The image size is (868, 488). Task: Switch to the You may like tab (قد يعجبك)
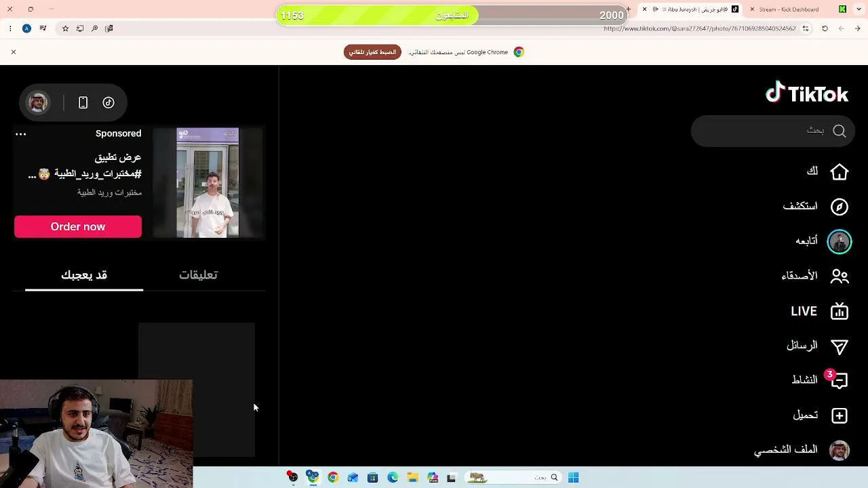tap(84, 274)
